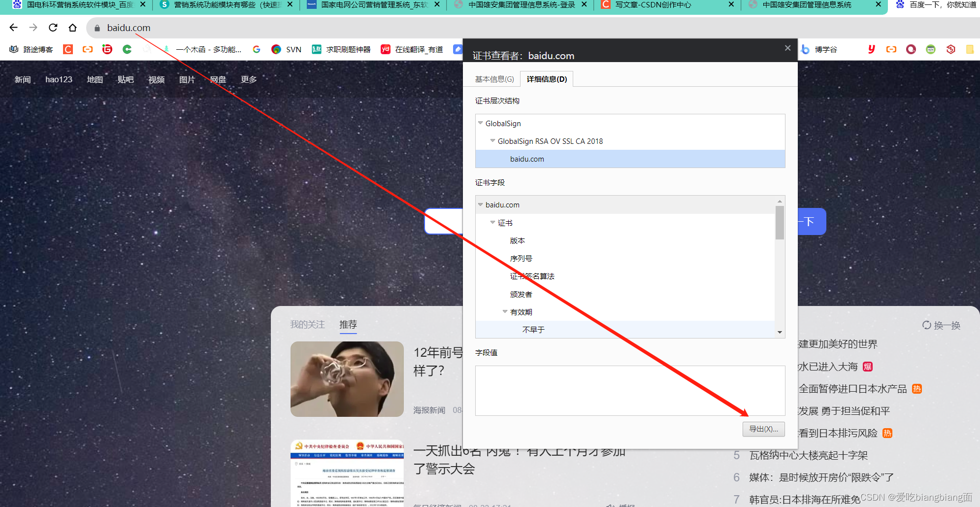The height and width of the screenshot is (507, 980).
Task: Open the 贴吧 link
Action: (x=126, y=79)
